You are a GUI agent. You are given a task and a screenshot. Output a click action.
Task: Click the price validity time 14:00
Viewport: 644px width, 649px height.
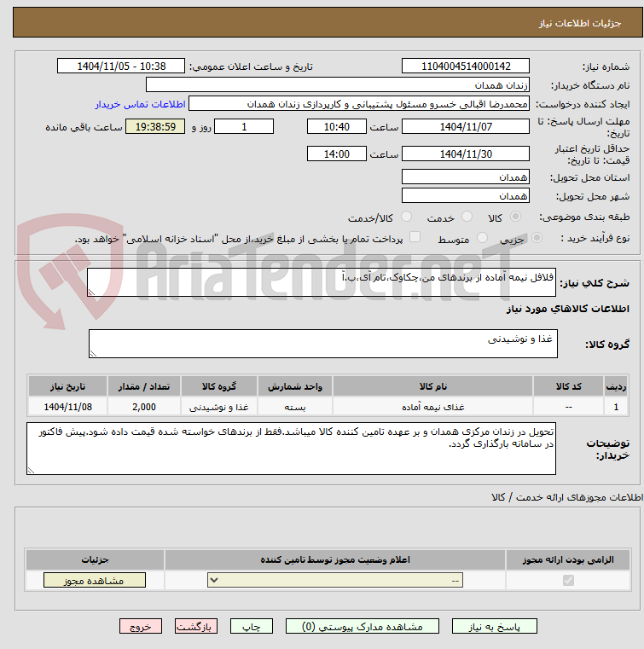click(337, 154)
